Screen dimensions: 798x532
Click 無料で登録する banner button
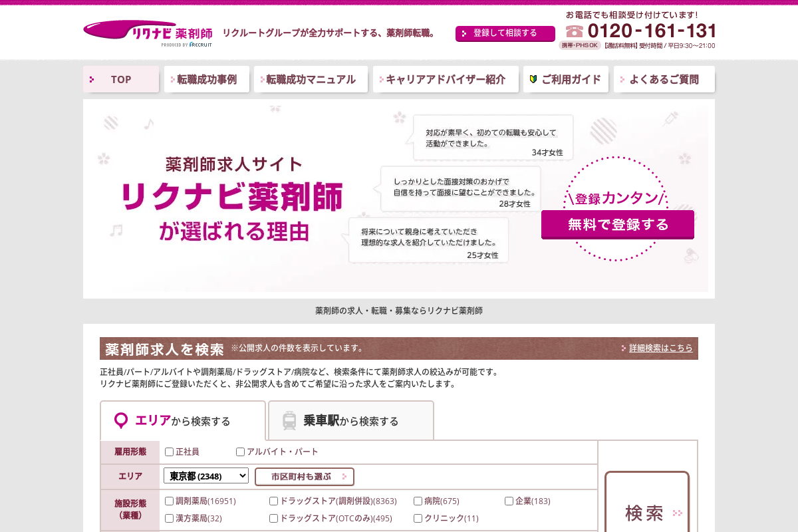click(x=618, y=225)
